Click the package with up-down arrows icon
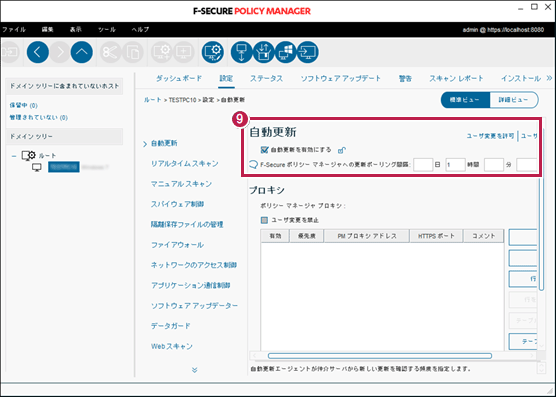This screenshot has width=556, height=397. [263, 52]
